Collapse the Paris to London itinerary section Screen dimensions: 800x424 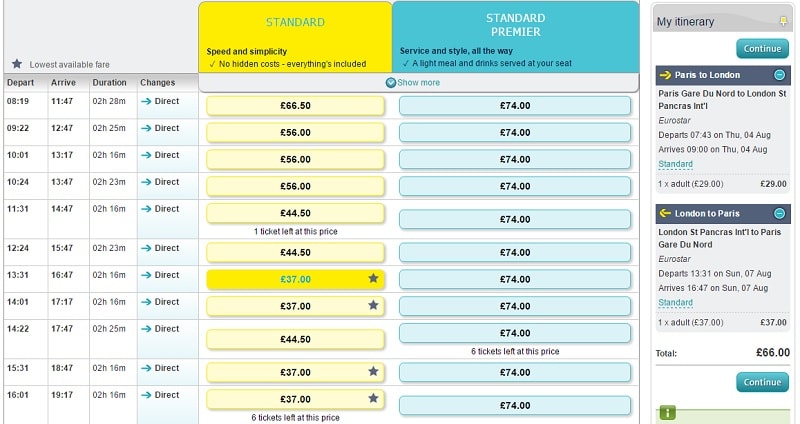point(779,75)
